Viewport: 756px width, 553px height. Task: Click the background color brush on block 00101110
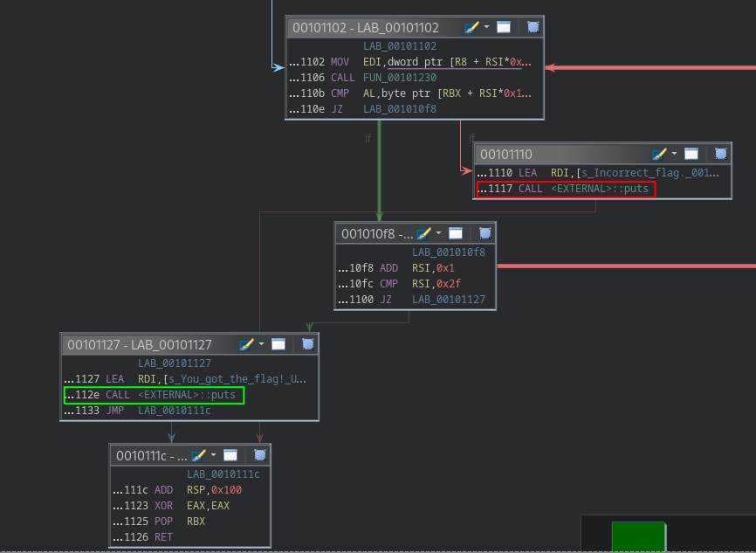click(659, 154)
